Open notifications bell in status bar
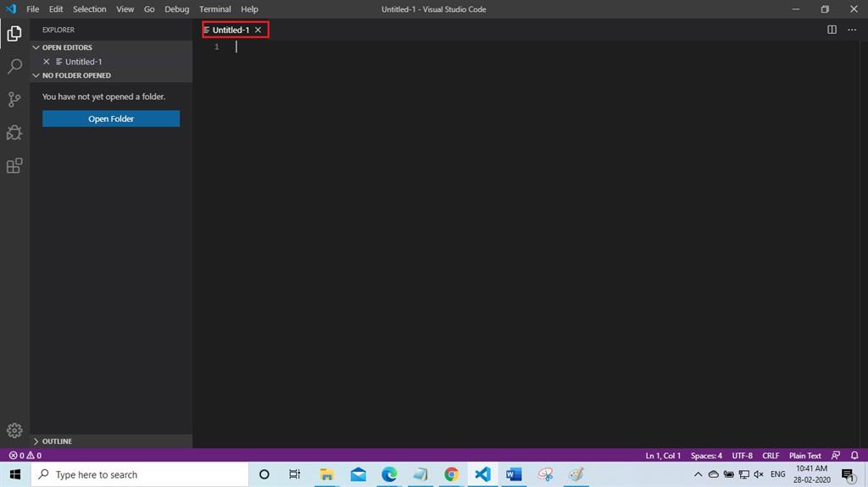 pyautogui.click(x=854, y=456)
